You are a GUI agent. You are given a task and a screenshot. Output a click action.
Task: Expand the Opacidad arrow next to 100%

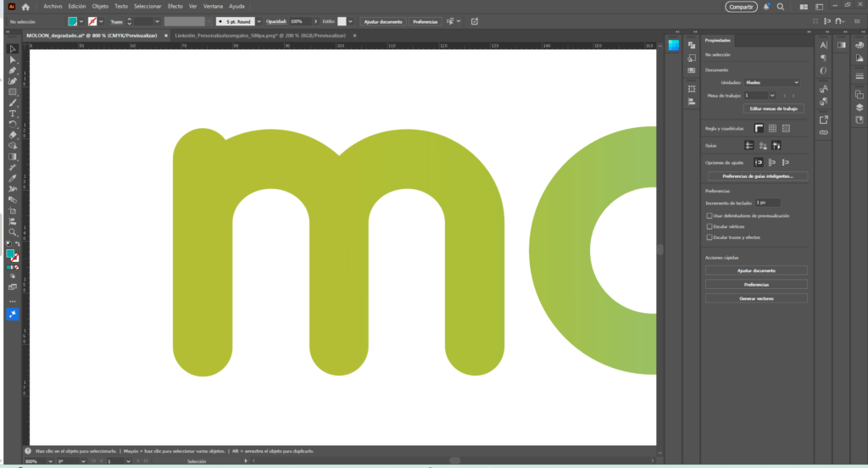pyautogui.click(x=315, y=21)
